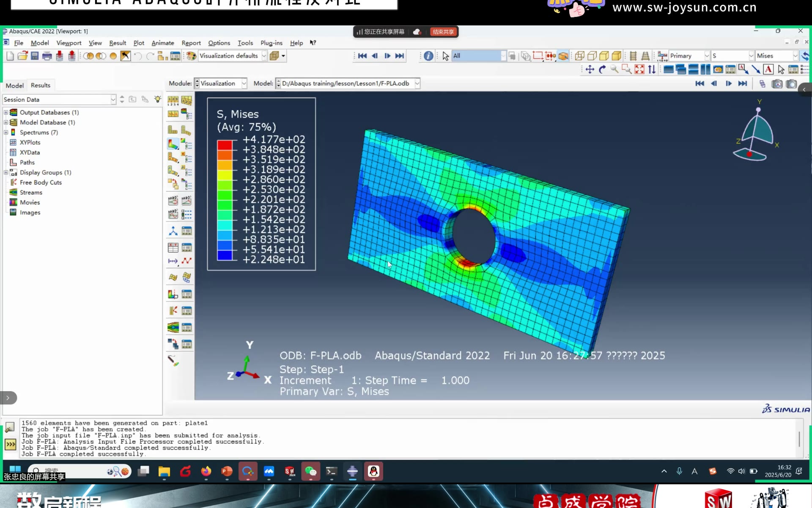Enable hidden render style
The image size is (812, 508).
coord(592,56)
